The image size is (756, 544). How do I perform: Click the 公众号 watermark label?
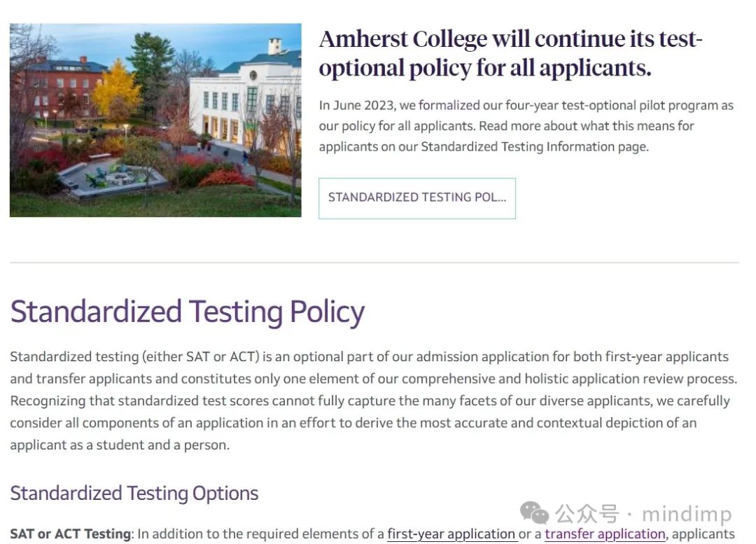[587, 514]
